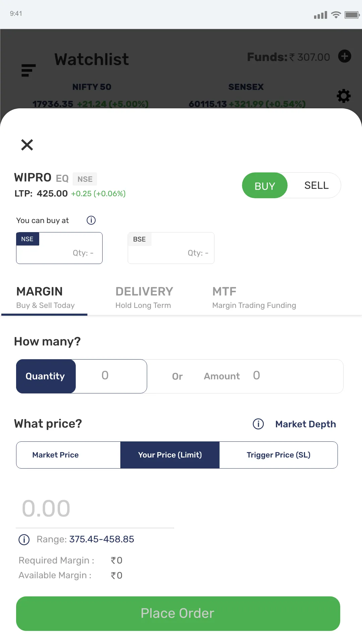The width and height of the screenshot is (362, 644).
Task: Tap the info icon next to the price Range
Action: pyautogui.click(x=23, y=539)
